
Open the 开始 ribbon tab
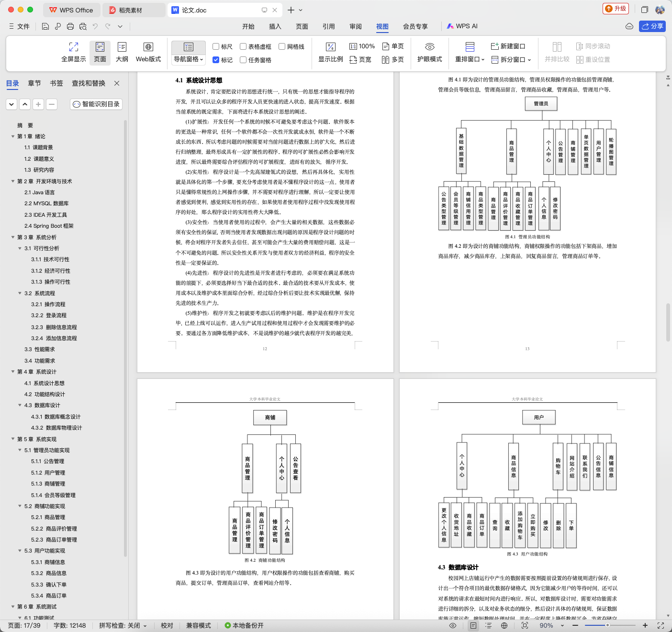[248, 26]
